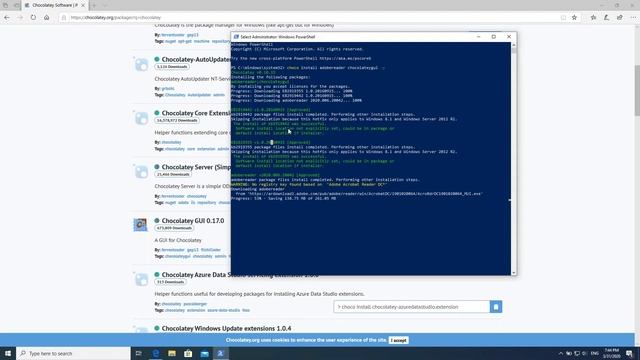The height and width of the screenshot is (360, 640).
Task: Open reading view icon in address bar
Action: [563, 18]
